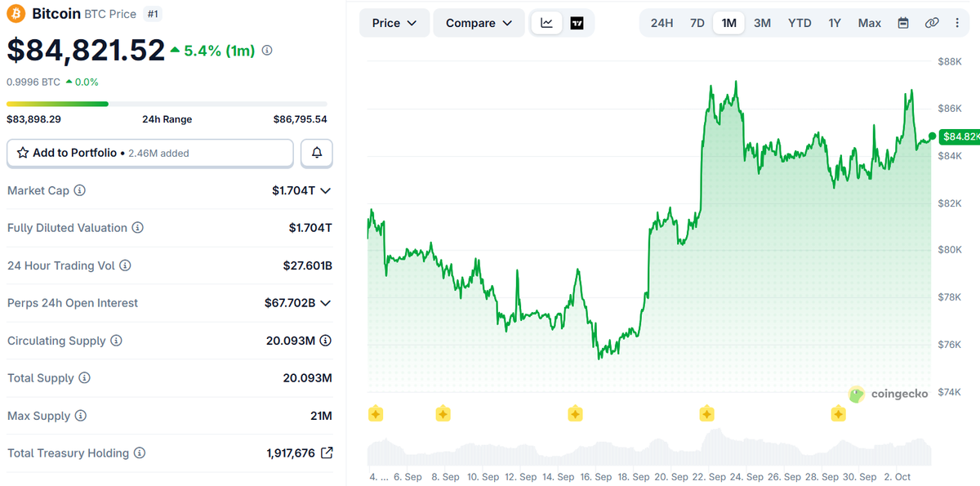980x486 pixels.
Task: Switch to TradingView chart view
Action: click(x=577, y=23)
